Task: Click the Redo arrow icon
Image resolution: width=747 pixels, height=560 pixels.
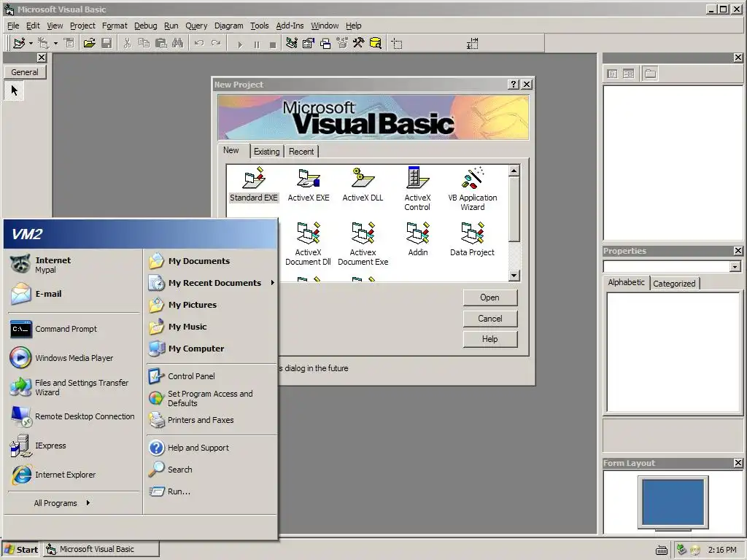Action: (216, 43)
